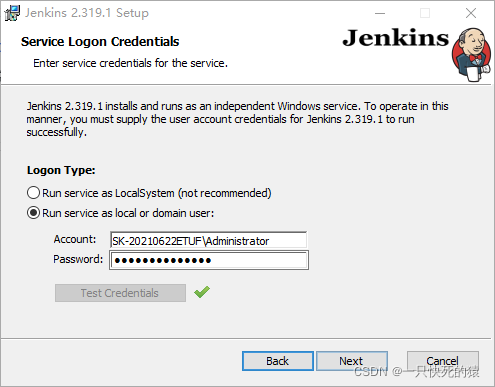
Task: Click the large Jenkins wordmark text
Action: (x=396, y=38)
